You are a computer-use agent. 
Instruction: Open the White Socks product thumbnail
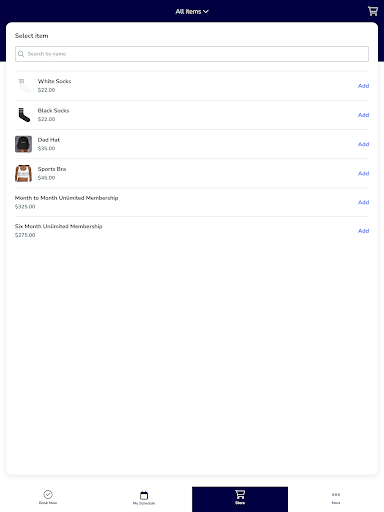[23, 86]
